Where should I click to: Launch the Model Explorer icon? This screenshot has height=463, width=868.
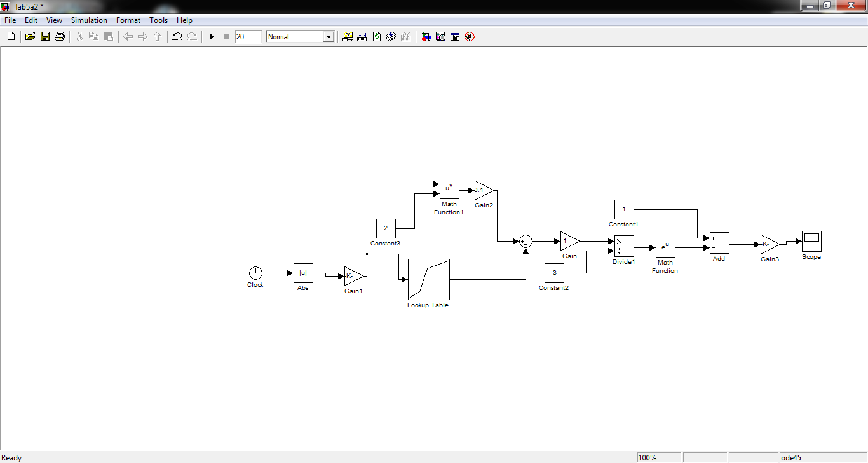(x=440, y=37)
